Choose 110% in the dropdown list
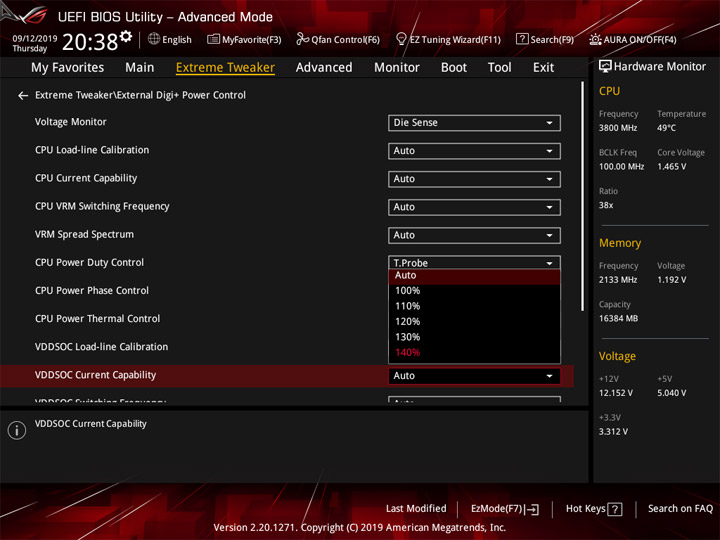The image size is (720, 540). (x=474, y=306)
